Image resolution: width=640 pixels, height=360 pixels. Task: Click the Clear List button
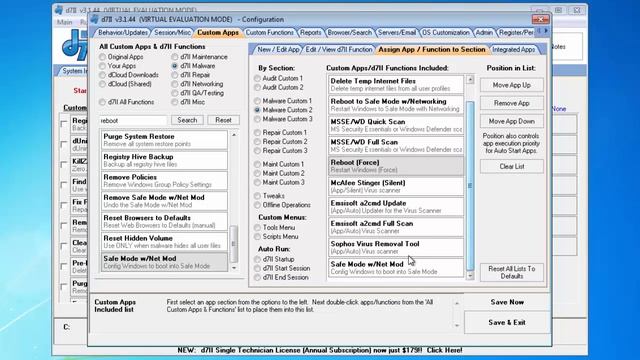coord(511,166)
